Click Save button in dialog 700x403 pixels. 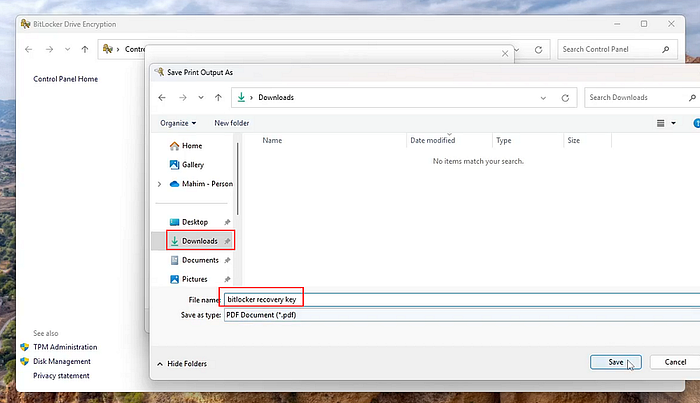point(616,362)
